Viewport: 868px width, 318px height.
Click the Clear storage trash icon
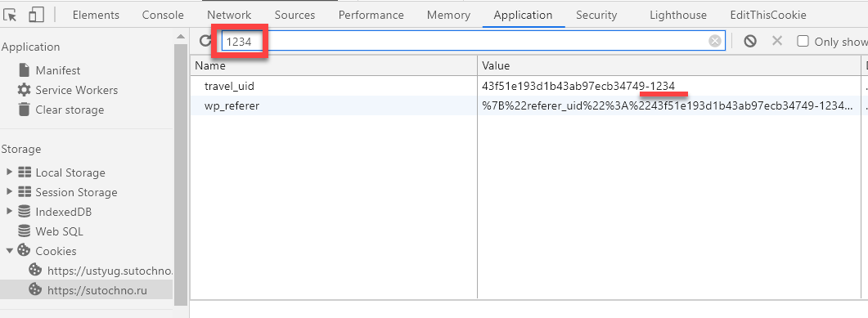pyautogui.click(x=24, y=110)
